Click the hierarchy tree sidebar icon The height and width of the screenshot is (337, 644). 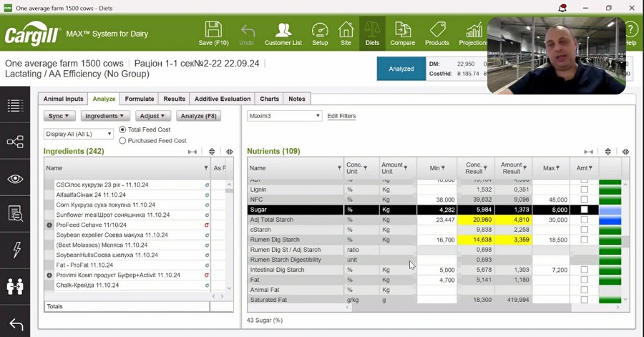15,142
